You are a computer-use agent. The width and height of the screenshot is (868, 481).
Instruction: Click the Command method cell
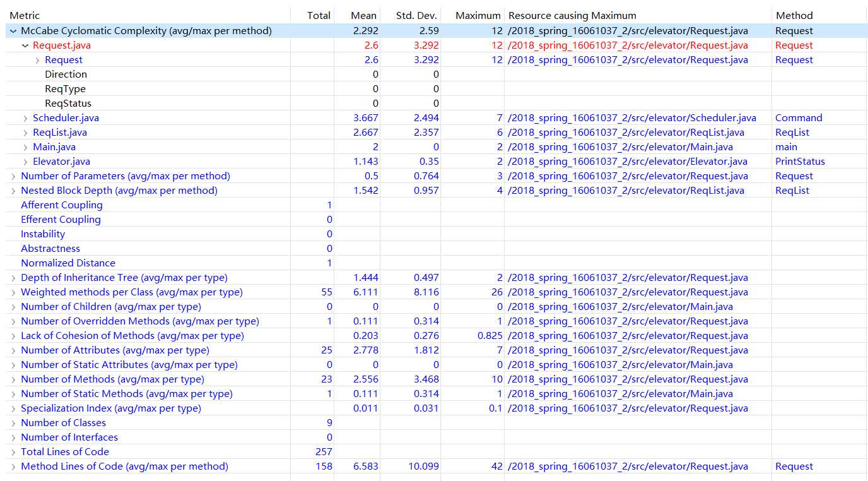(799, 118)
